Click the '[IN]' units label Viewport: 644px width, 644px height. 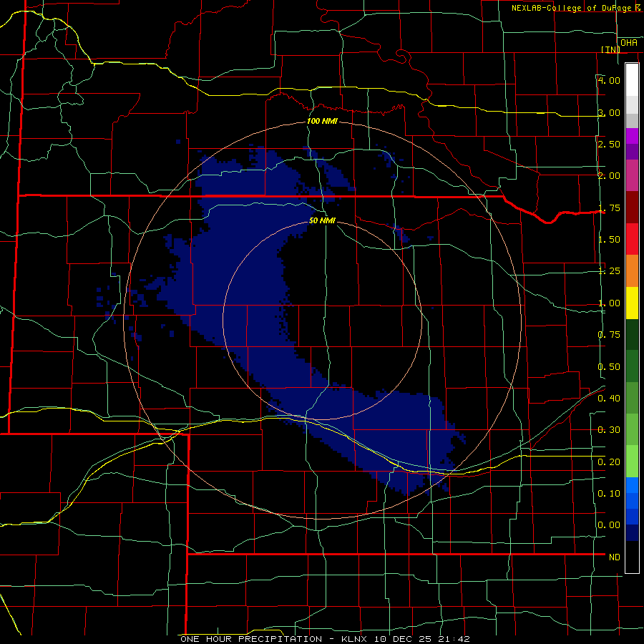click(611, 49)
